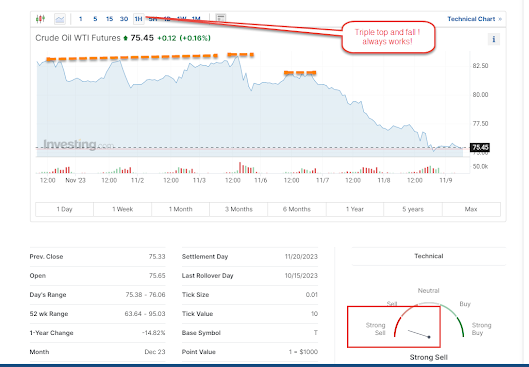Choose the 1 Year range
Viewport: 529px width, 367px height.
point(355,209)
